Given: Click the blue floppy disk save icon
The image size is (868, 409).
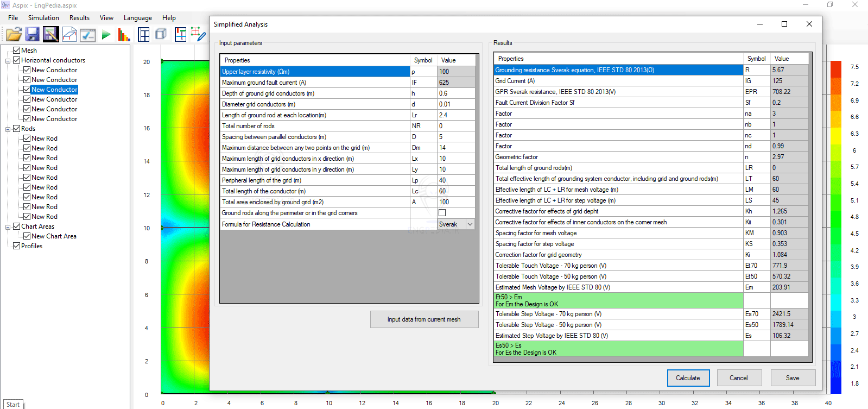Looking at the screenshot, I should click(x=33, y=35).
